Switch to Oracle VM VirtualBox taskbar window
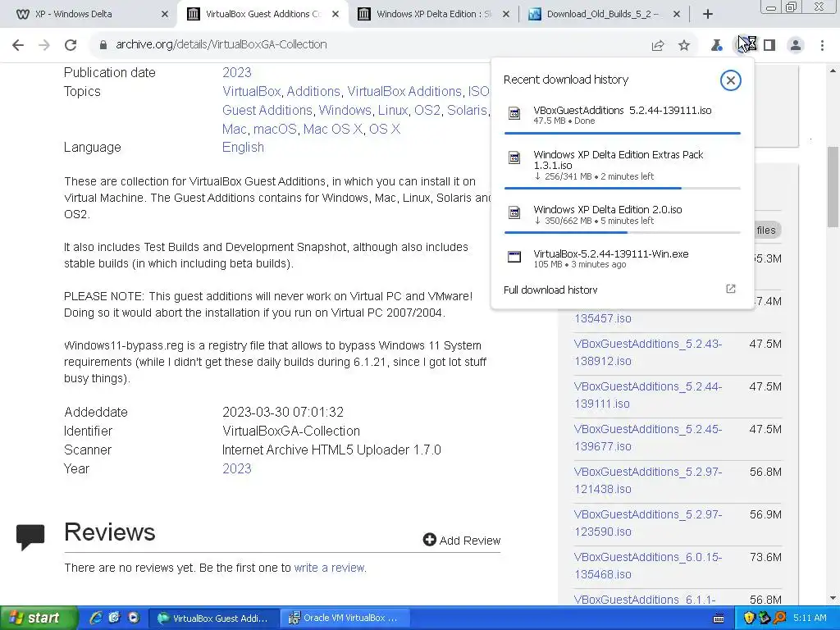The height and width of the screenshot is (630, 840). point(347,619)
